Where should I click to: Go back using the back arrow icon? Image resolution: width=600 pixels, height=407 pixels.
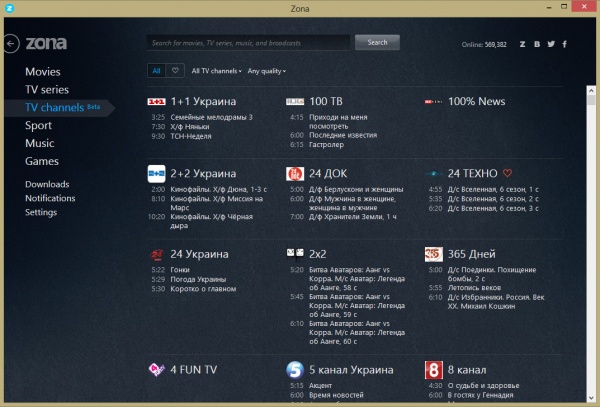click(11, 43)
